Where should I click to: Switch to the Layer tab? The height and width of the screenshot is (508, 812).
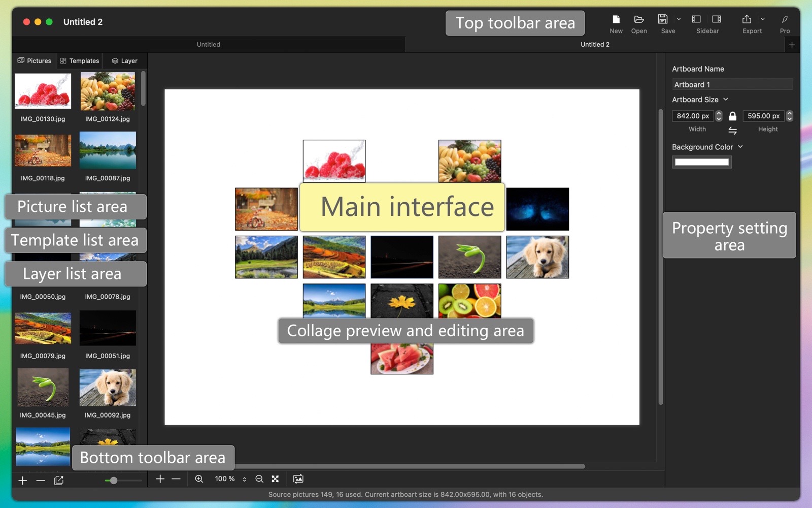coord(125,61)
